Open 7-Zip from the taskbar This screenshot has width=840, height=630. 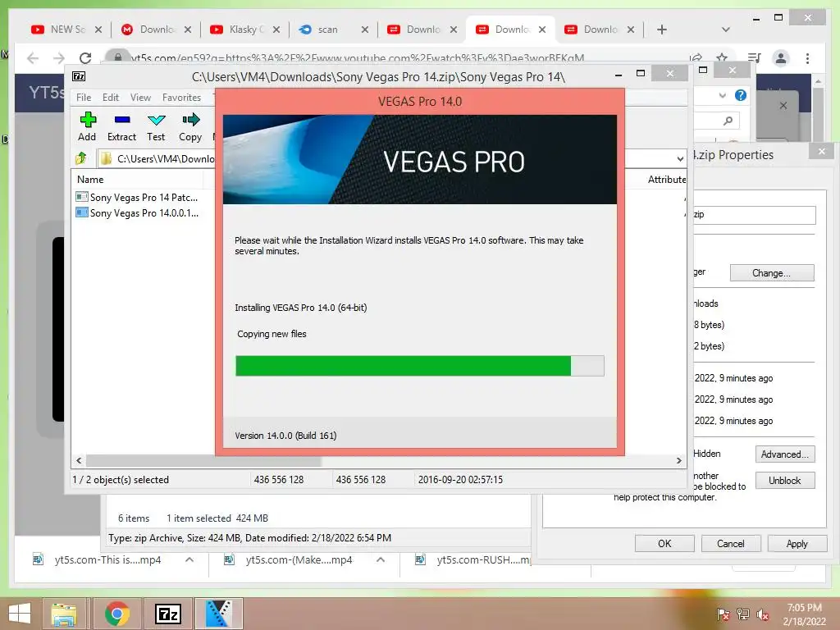(x=167, y=614)
